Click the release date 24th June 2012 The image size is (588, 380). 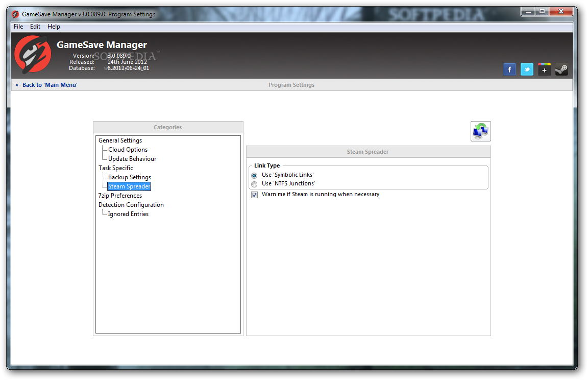[x=127, y=62]
